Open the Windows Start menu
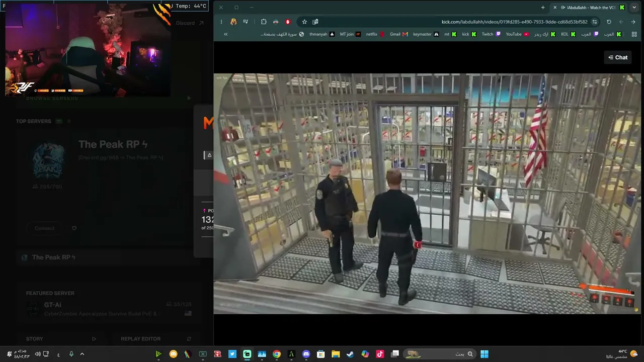Image resolution: width=644 pixels, height=362 pixels. coord(484,354)
